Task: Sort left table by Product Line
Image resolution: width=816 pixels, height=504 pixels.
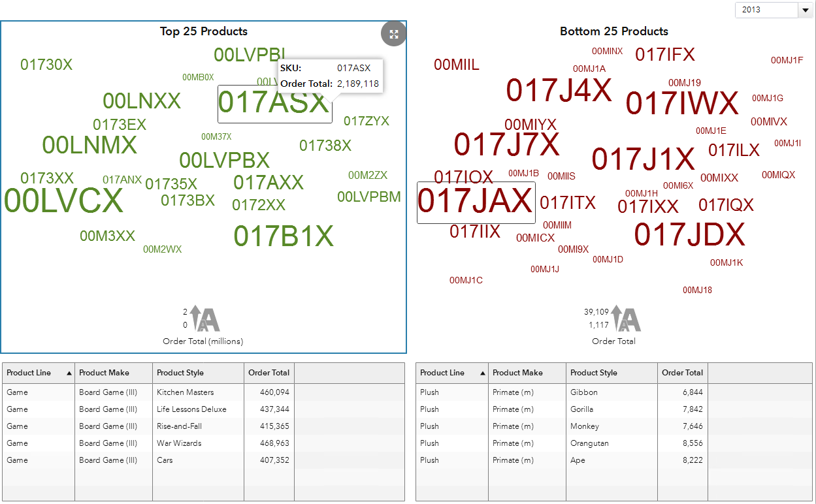Action: click(x=29, y=373)
